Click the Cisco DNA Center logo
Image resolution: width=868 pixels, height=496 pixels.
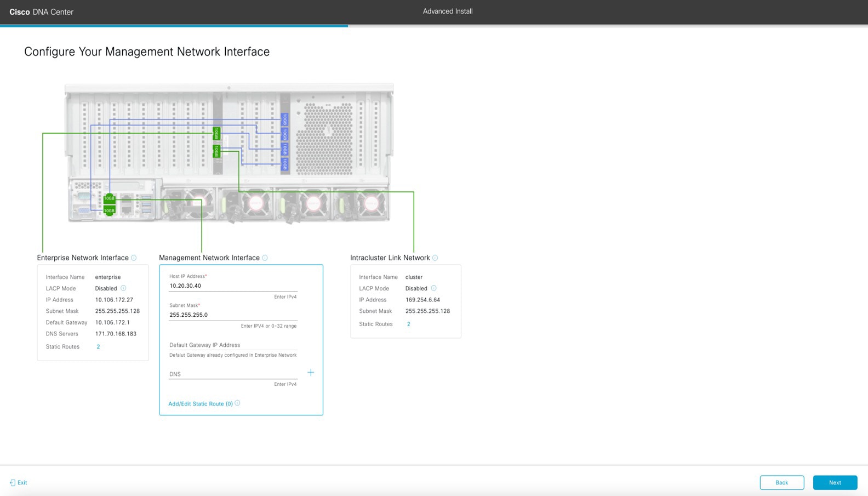click(41, 12)
